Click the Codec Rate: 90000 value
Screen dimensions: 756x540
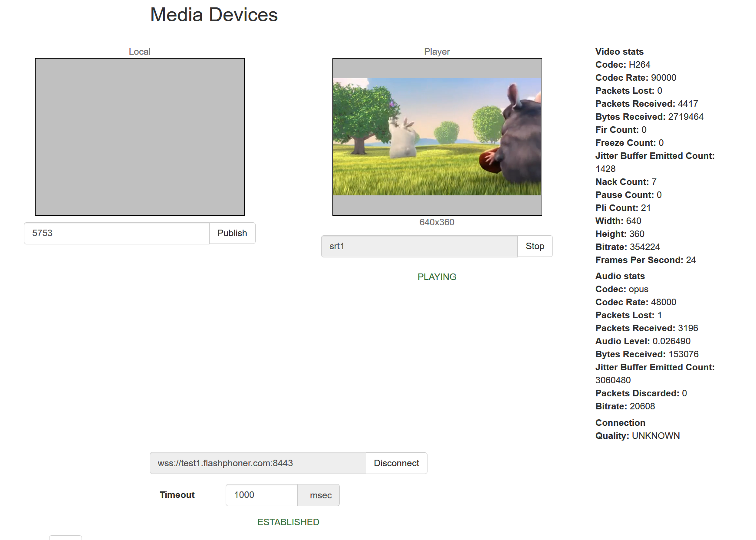point(664,78)
